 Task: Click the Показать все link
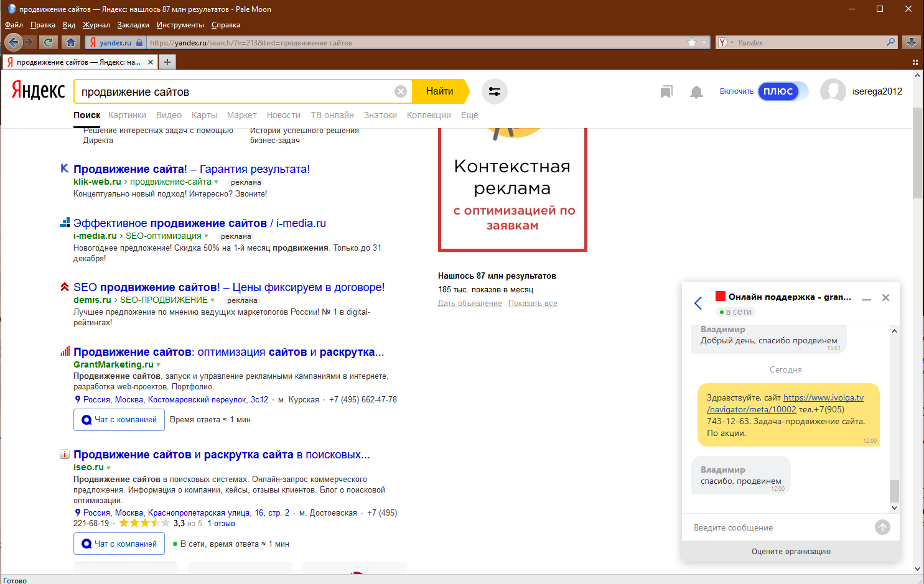coord(533,304)
